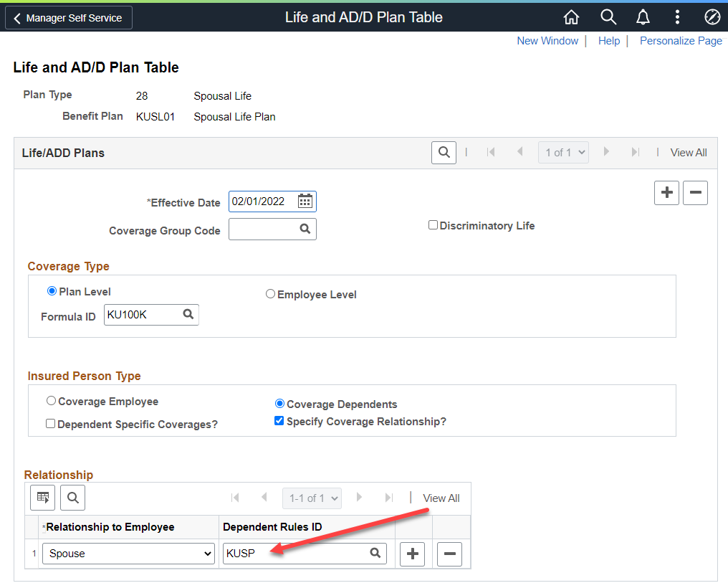
Task: Click the Relationship grid personalize icon
Action: click(x=42, y=498)
